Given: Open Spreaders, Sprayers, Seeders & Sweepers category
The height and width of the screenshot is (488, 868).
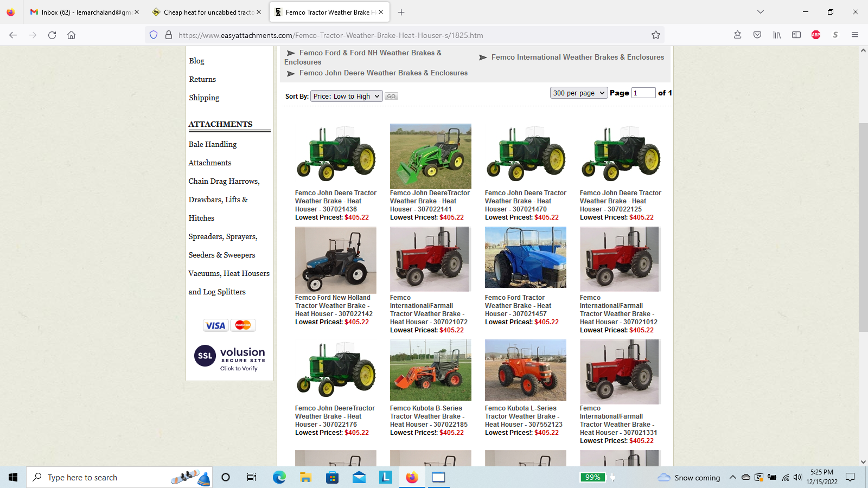Looking at the screenshot, I should (x=223, y=246).
